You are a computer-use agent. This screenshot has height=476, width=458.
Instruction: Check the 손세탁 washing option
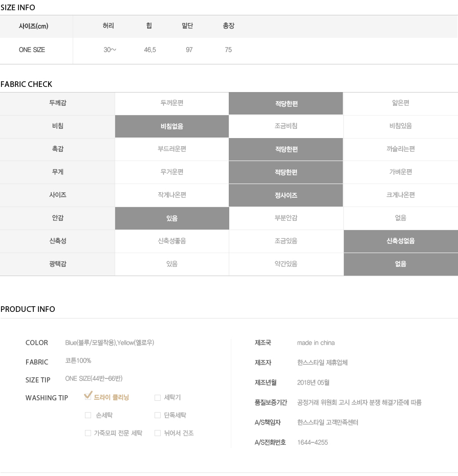(88, 415)
